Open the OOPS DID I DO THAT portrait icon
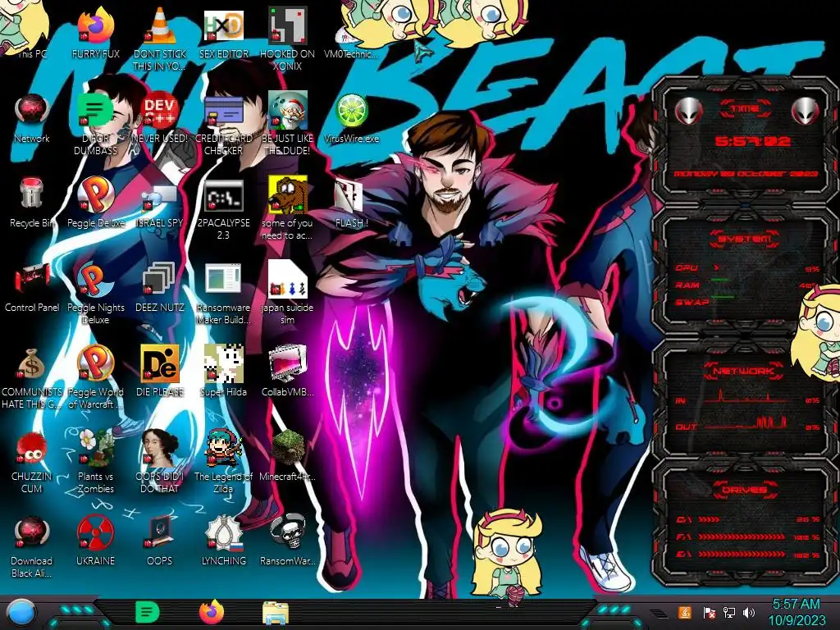Image resolution: width=840 pixels, height=630 pixels. point(160,448)
